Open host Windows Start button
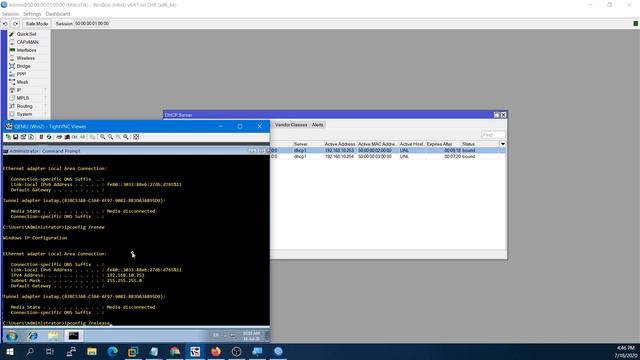 tap(10, 351)
